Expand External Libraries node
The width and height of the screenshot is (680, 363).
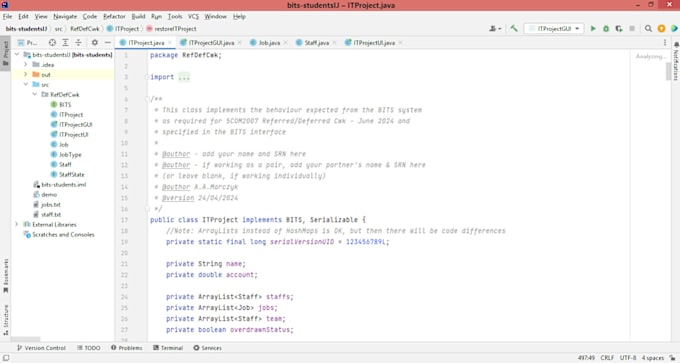pyautogui.click(x=17, y=225)
